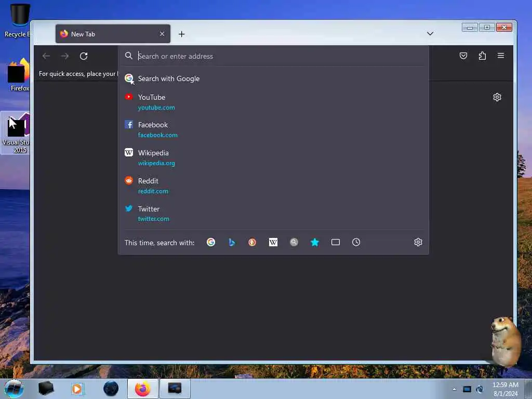Open the Extensions puzzle icon
Viewport: 532px width, 399px height.
tap(482, 56)
